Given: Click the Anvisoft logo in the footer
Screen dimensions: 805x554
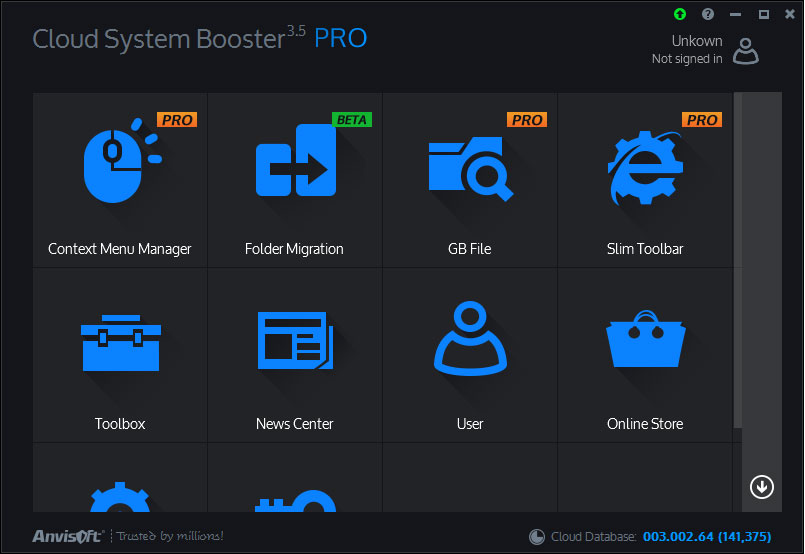Looking at the screenshot, I should tap(68, 536).
